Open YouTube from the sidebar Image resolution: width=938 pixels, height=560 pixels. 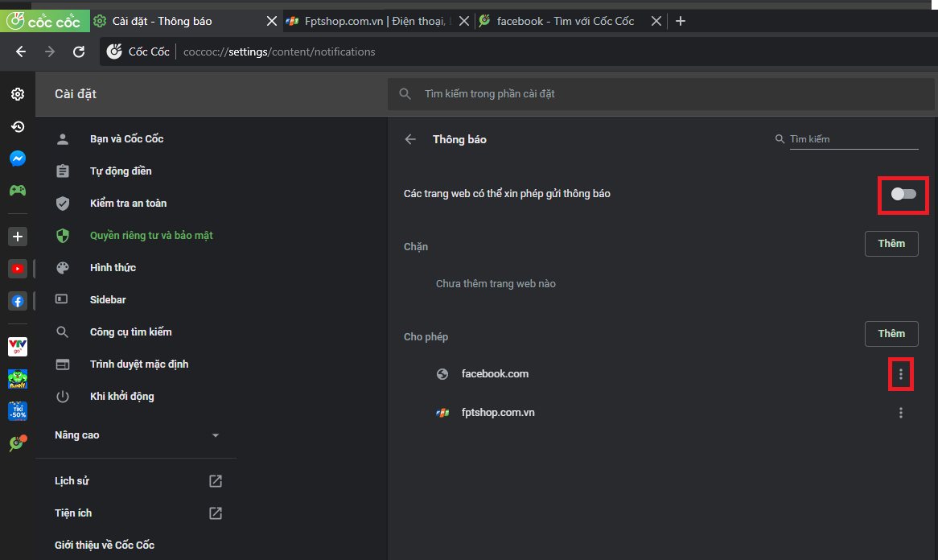tap(18, 269)
